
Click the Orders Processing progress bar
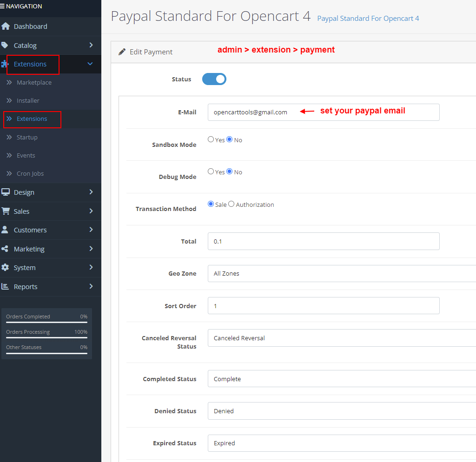click(47, 337)
